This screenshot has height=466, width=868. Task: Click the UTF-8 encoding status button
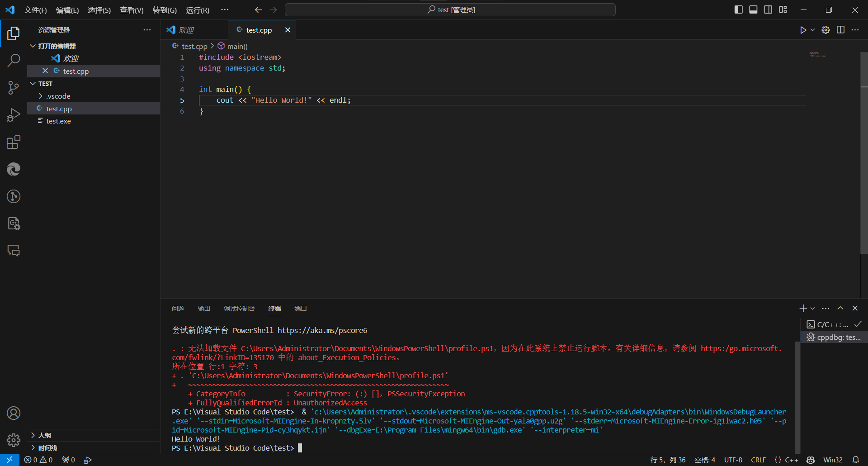pos(733,460)
